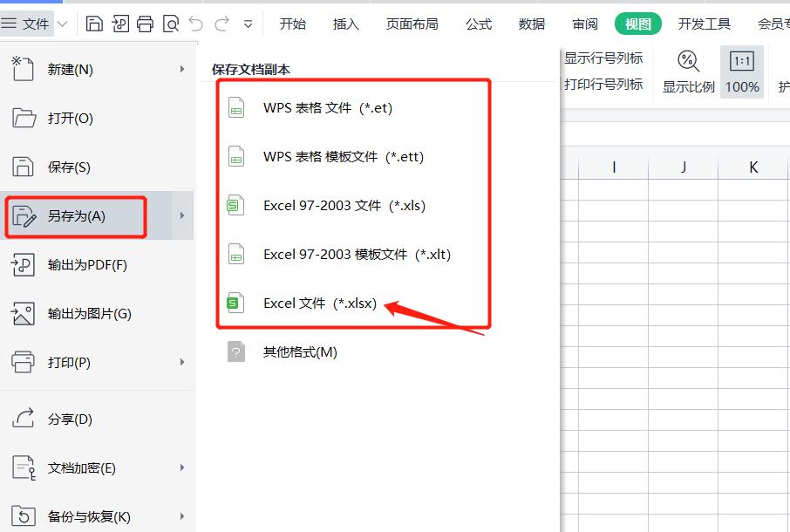Image resolution: width=790 pixels, height=532 pixels.
Task: Open Print Preview from the toolbar icon
Action: pyautogui.click(x=171, y=23)
